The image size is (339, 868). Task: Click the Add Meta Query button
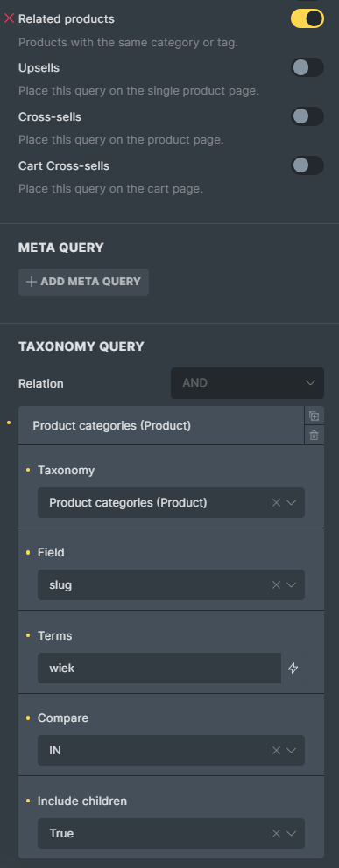[83, 282]
